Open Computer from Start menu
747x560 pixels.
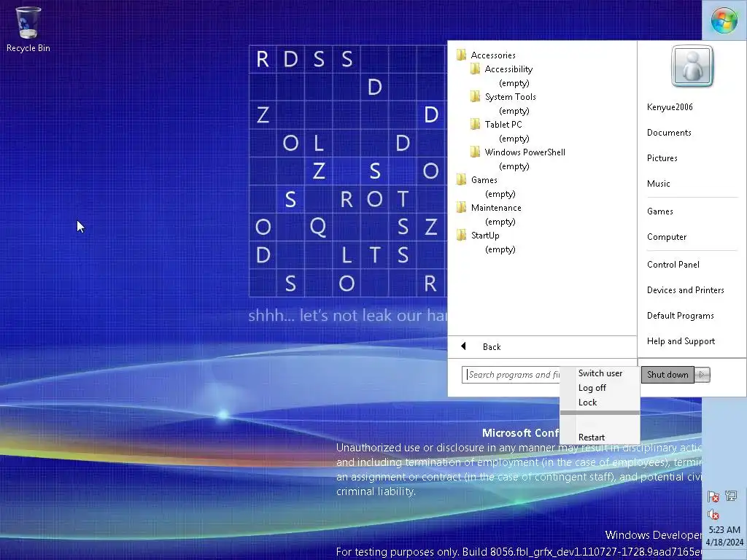tap(667, 237)
